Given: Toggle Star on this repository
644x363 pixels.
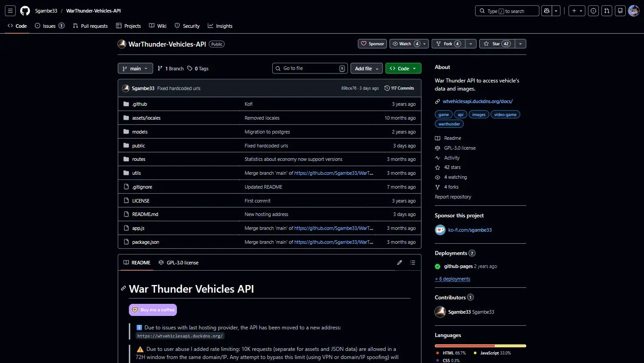Looking at the screenshot, I should (496, 44).
